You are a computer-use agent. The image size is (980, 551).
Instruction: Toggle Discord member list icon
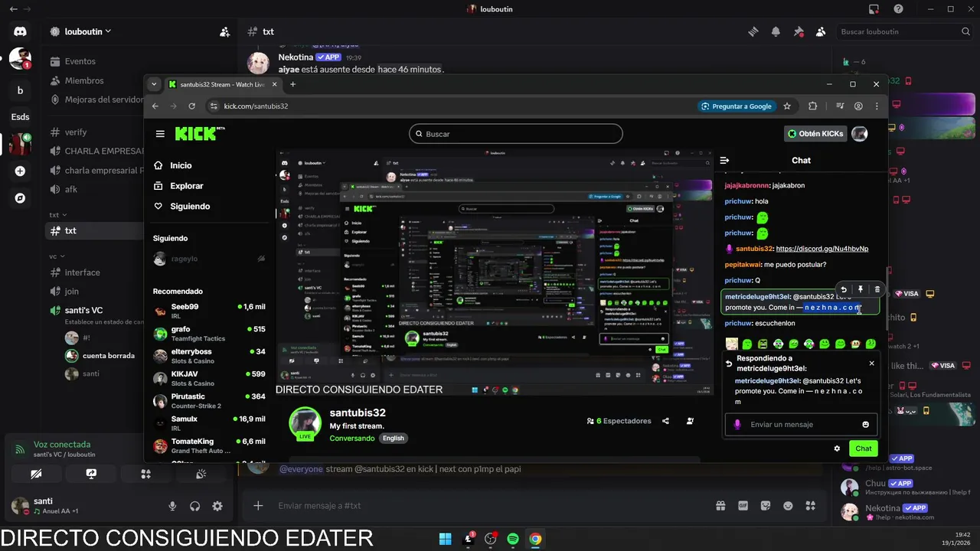(x=821, y=32)
